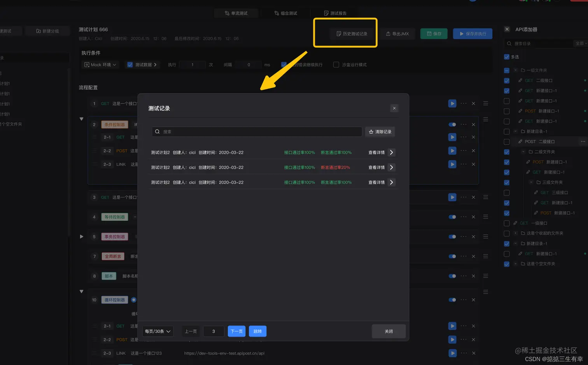The height and width of the screenshot is (365, 588).
Task: Open more options for 等待控制器 row
Action: point(464,217)
